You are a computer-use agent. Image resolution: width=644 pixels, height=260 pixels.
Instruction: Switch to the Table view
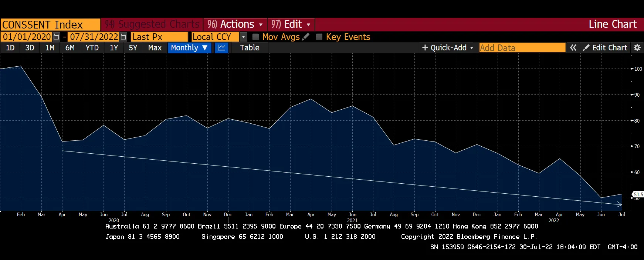click(250, 48)
